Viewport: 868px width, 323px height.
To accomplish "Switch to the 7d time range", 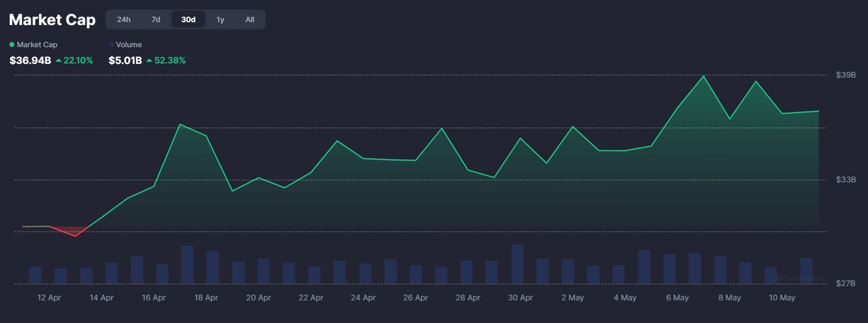I will coord(156,20).
